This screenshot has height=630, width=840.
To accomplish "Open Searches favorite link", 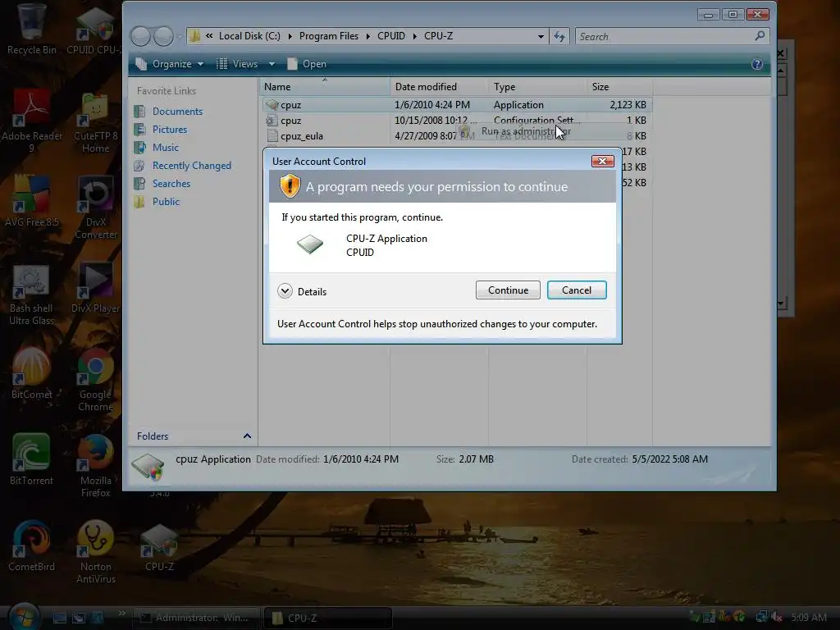I will [171, 183].
